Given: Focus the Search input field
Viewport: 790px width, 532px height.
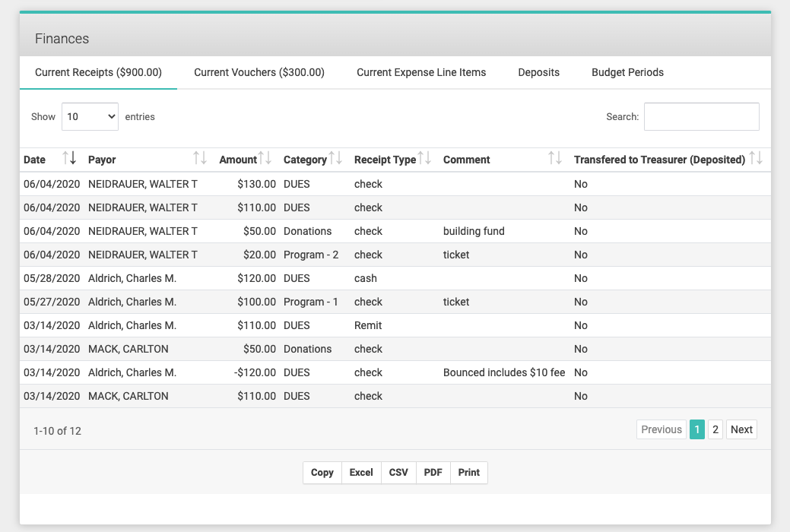Looking at the screenshot, I should coord(701,116).
